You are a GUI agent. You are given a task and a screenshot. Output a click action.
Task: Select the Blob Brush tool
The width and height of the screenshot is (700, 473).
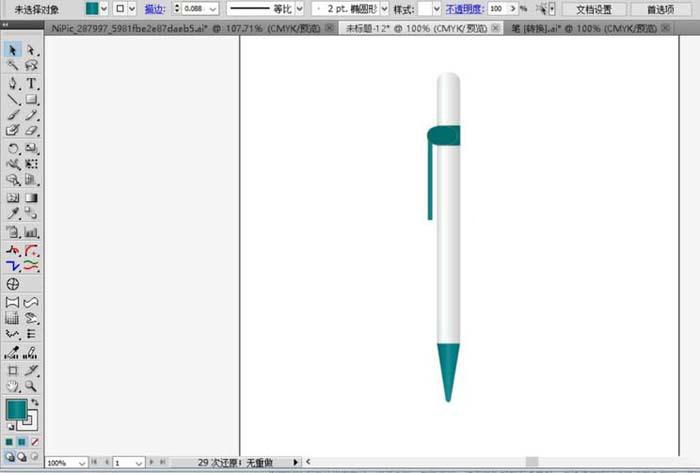point(12,130)
